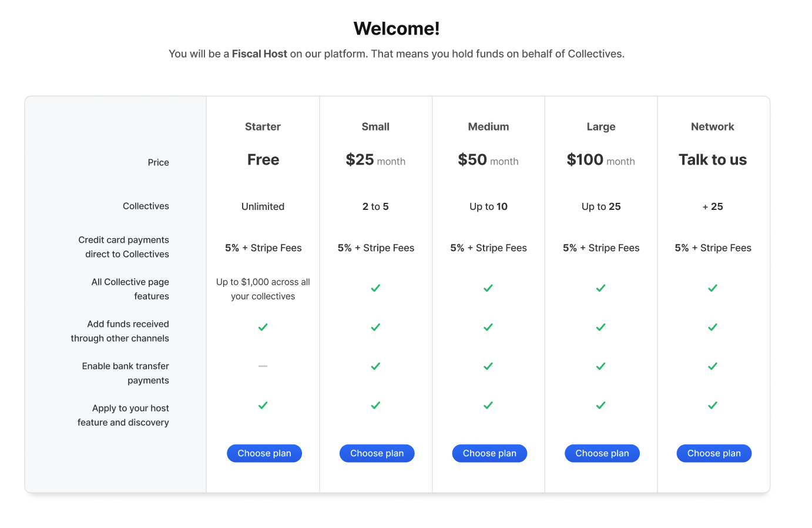Click Medium plan's bank transfer checkmark
Image resolution: width=812 pixels, height=528 pixels.
click(x=488, y=366)
